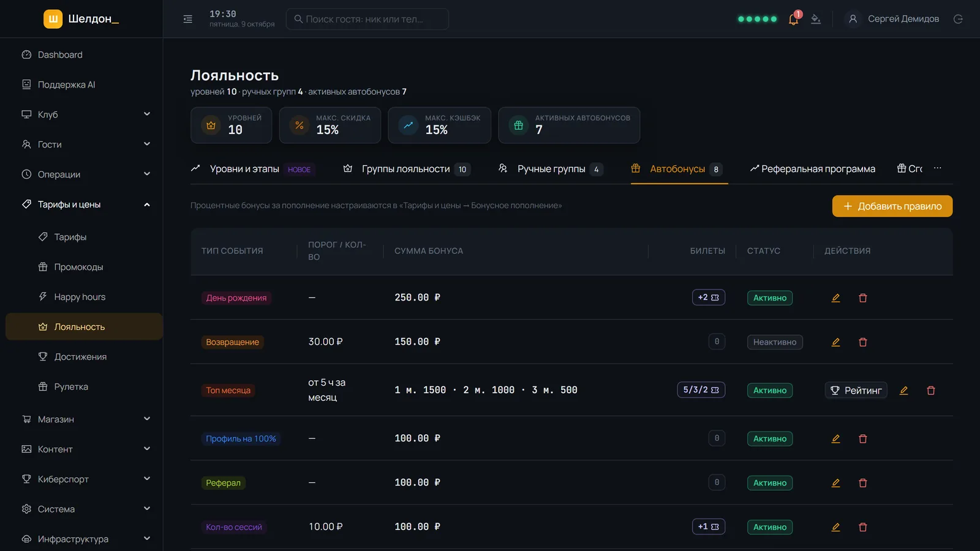The width and height of the screenshot is (980, 551).
Task: Click the Добавить правило button
Action: point(892,206)
